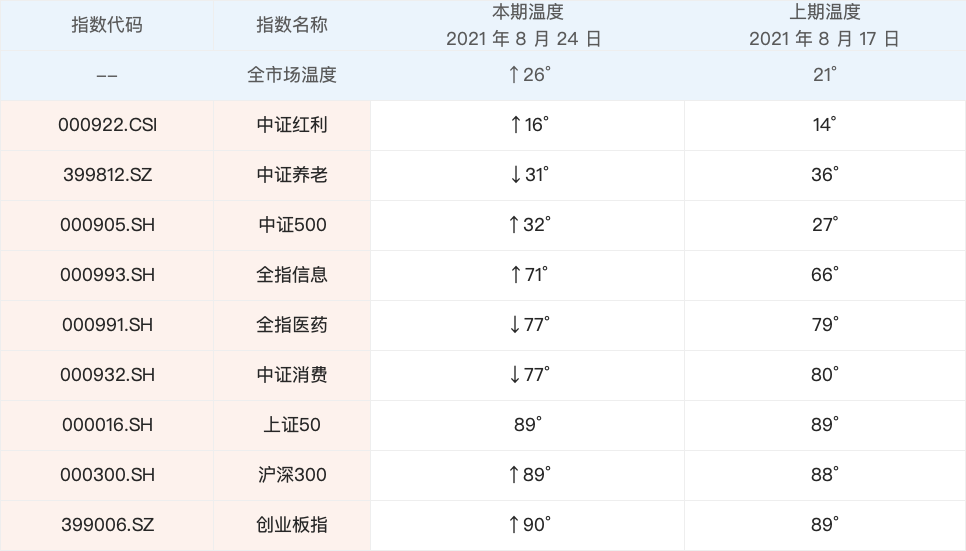Click the down arrow in the 中证养老 row
This screenshot has height=551, width=966.
click(x=515, y=175)
